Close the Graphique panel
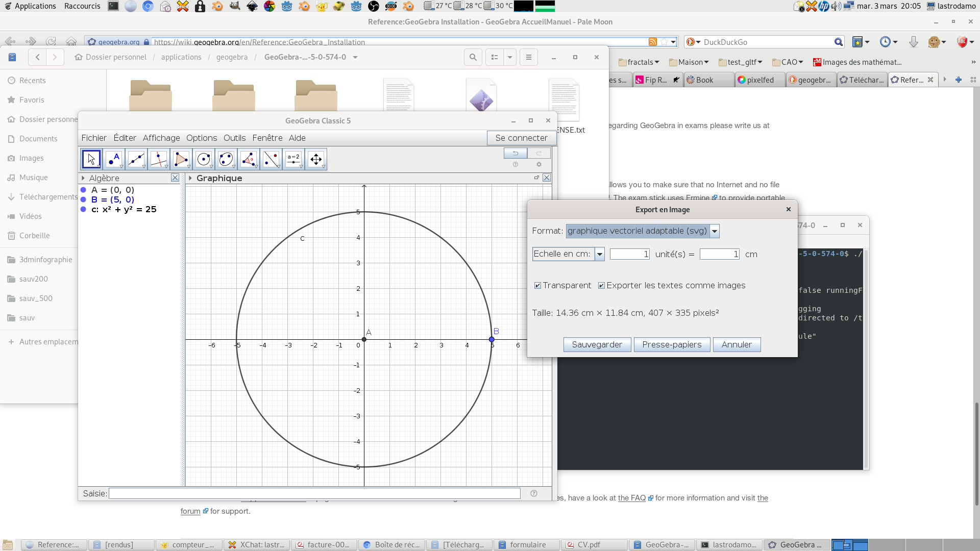The width and height of the screenshot is (980, 551). (547, 178)
